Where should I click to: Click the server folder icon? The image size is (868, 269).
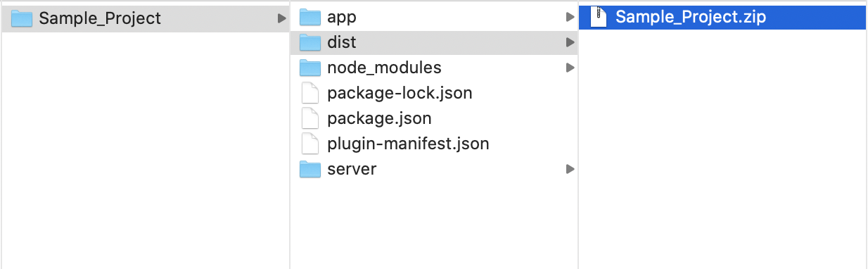click(x=310, y=169)
